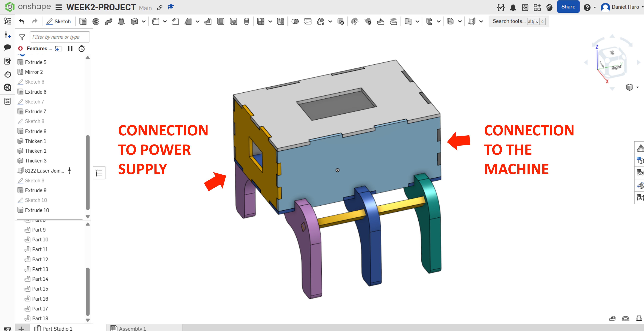
Task: Open the 8122 Laser Joint options menu
Action: pyautogui.click(x=70, y=171)
